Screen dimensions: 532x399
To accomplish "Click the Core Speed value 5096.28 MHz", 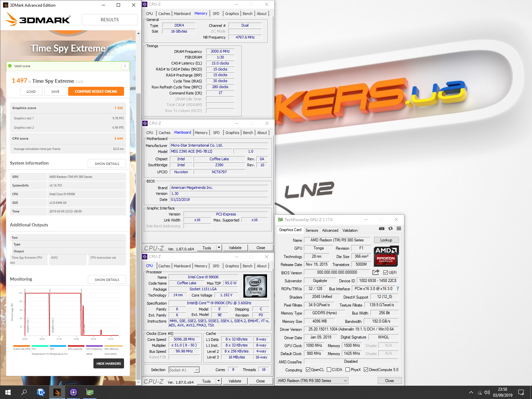I will pyautogui.click(x=184, y=339).
